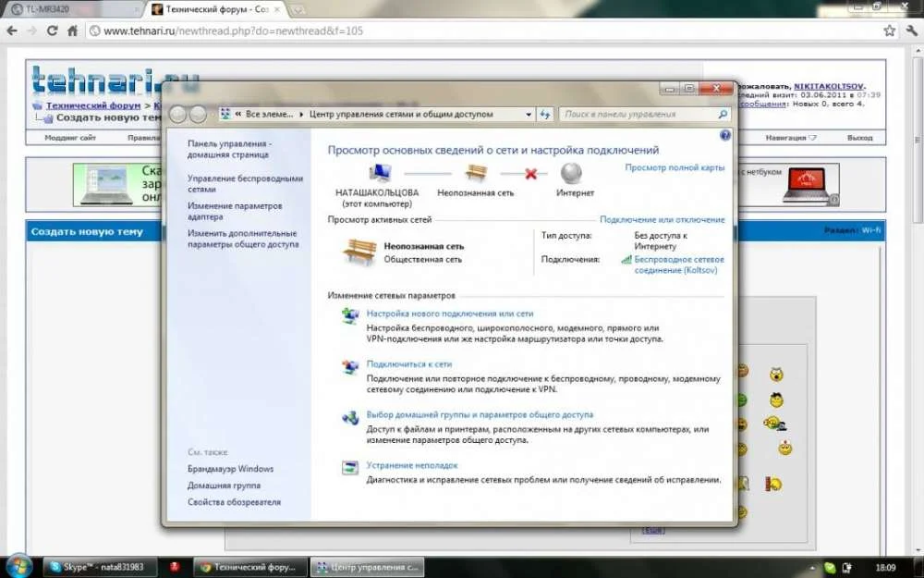
Task: Click the red X connection error icon
Action: coord(531,174)
